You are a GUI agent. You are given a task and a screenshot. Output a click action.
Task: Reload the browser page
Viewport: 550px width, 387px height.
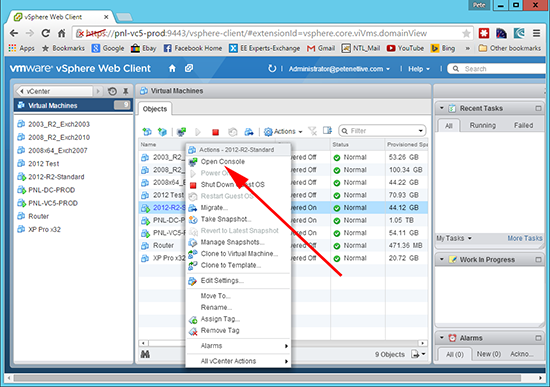[x=46, y=33]
